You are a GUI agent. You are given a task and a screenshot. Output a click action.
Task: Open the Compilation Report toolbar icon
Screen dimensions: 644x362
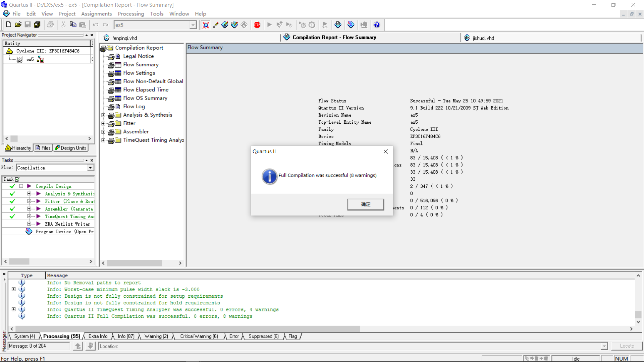[338, 25]
